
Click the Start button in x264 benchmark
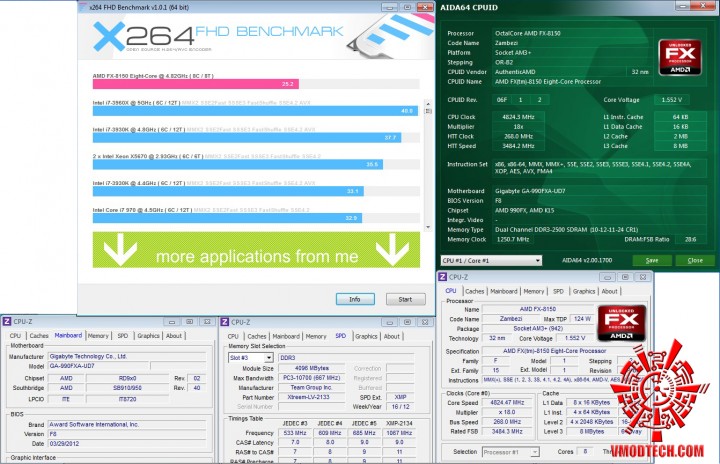coord(405,300)
